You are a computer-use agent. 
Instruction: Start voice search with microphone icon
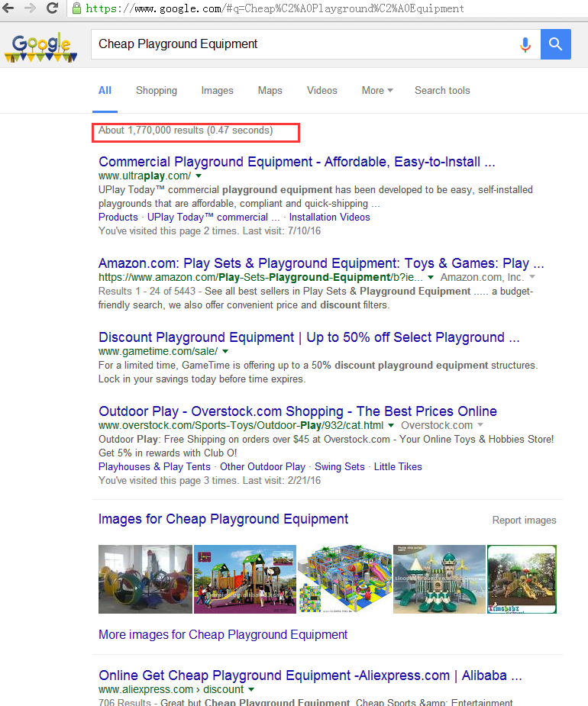(525, 44)
